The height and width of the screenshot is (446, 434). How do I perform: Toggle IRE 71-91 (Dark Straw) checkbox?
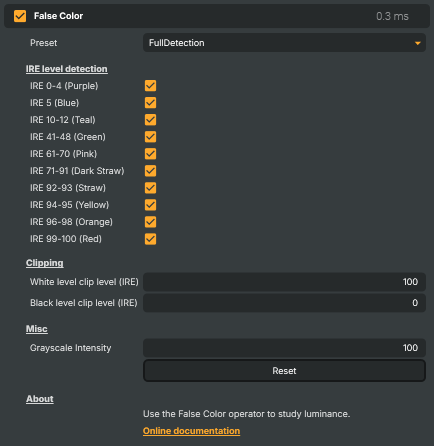click(x=150, y=171)
